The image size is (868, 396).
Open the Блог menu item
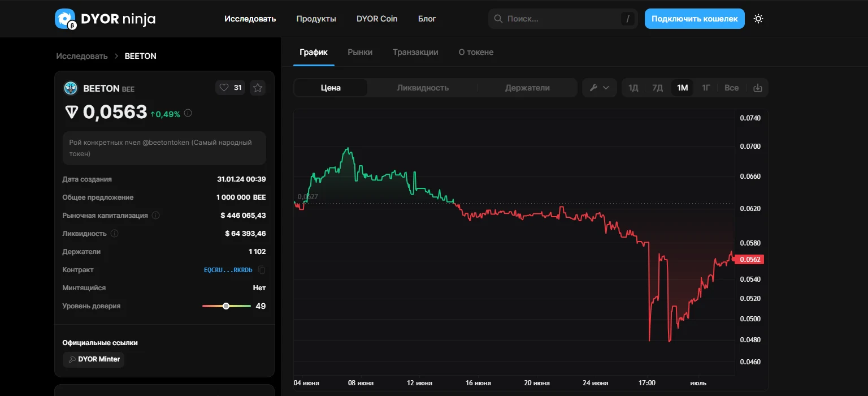427,19
